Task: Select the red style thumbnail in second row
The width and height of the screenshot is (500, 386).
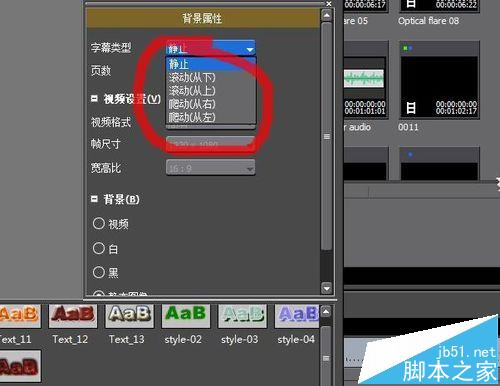Action: [19, 366]
